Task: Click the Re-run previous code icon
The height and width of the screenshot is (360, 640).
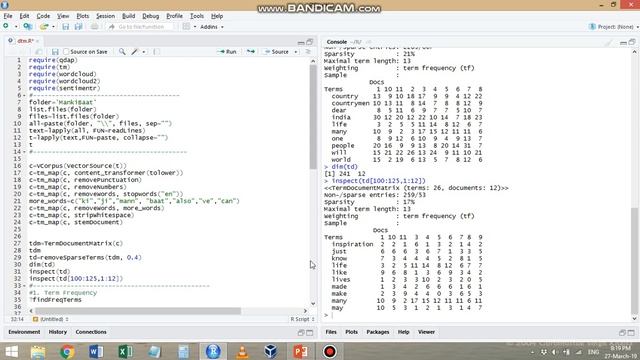Action: (x=251, y=52)
